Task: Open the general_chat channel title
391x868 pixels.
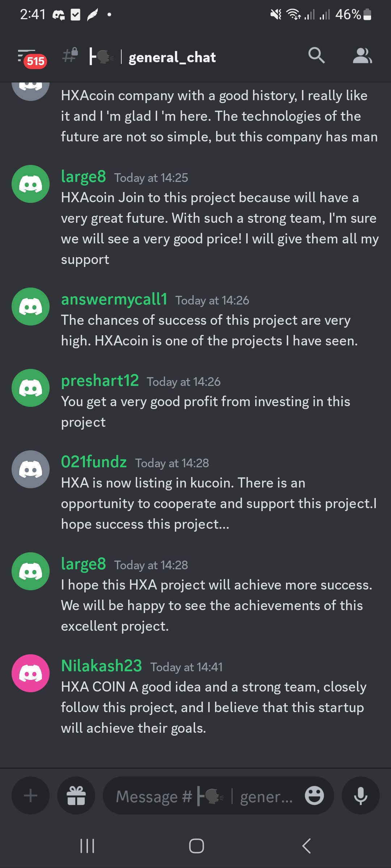Action: 172,57
